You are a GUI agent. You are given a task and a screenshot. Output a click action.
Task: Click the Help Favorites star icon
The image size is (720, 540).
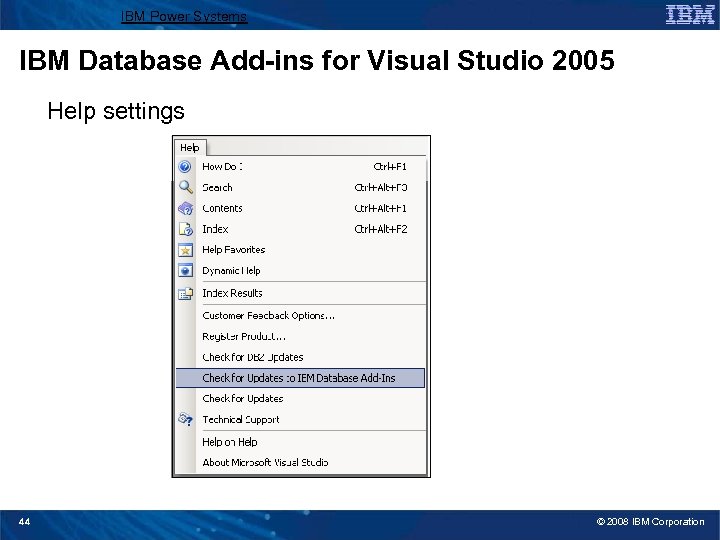[x=186, y=250]
